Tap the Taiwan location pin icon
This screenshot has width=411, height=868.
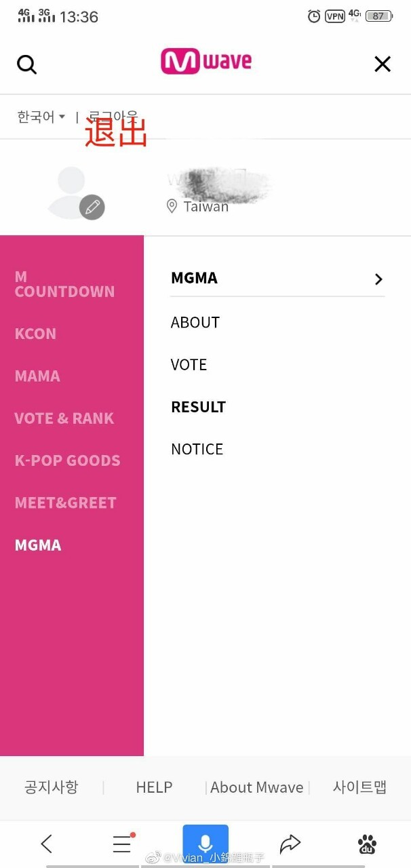pyautogui.click(x=172, y=206)
